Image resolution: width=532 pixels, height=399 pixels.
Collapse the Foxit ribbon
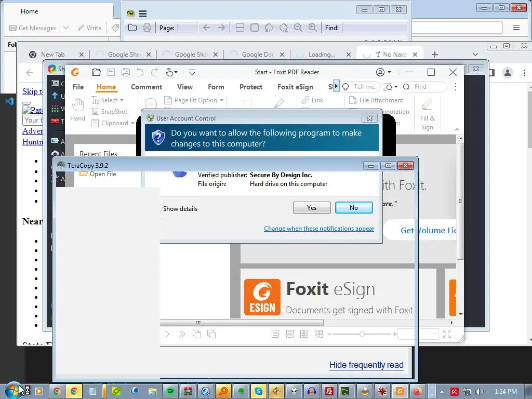click(x=457, y=129)
